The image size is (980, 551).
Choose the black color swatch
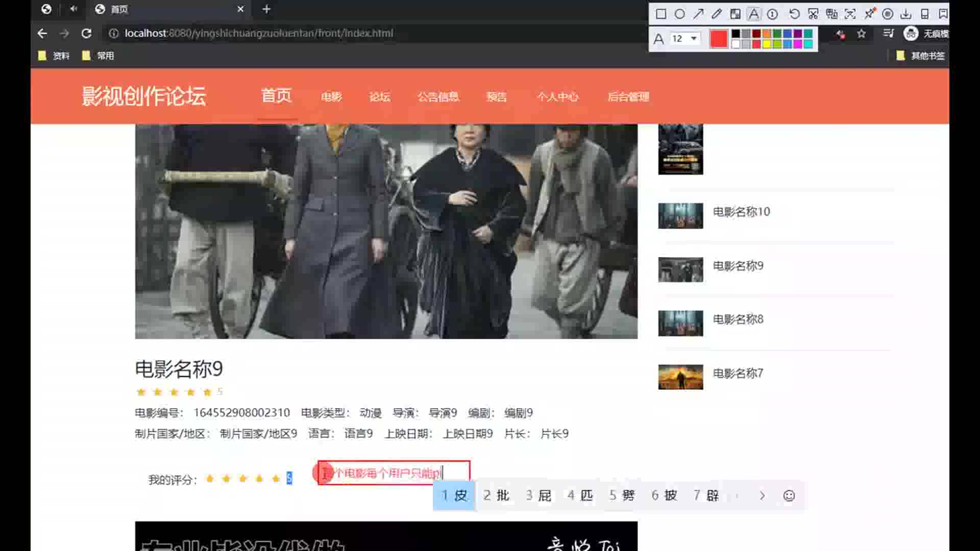tap(736, 34)
